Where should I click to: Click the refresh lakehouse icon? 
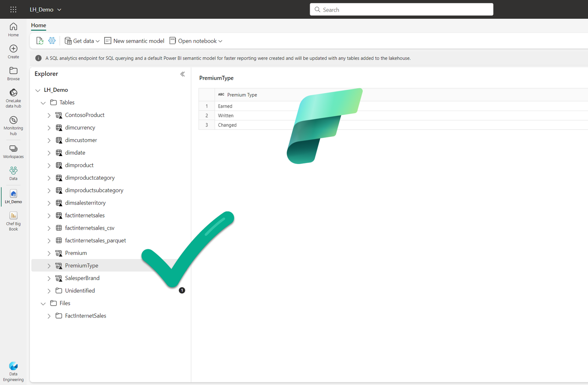coord(40,41)
